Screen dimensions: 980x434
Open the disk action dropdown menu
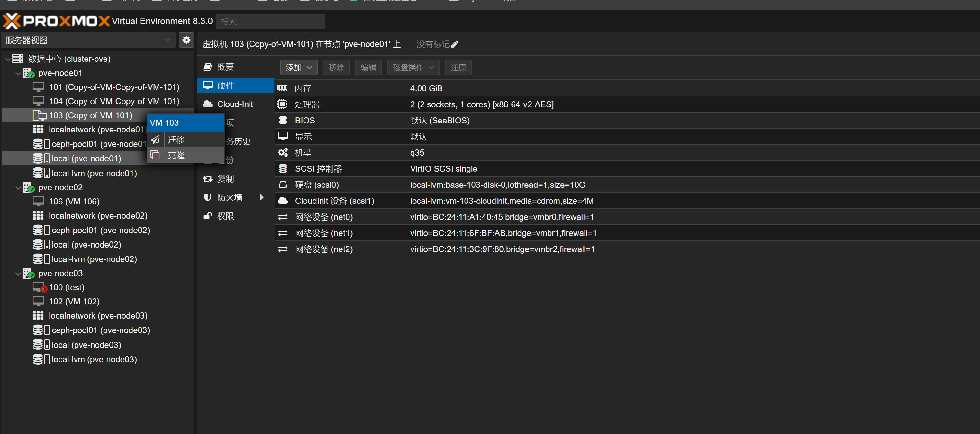[x=413, y=67]
